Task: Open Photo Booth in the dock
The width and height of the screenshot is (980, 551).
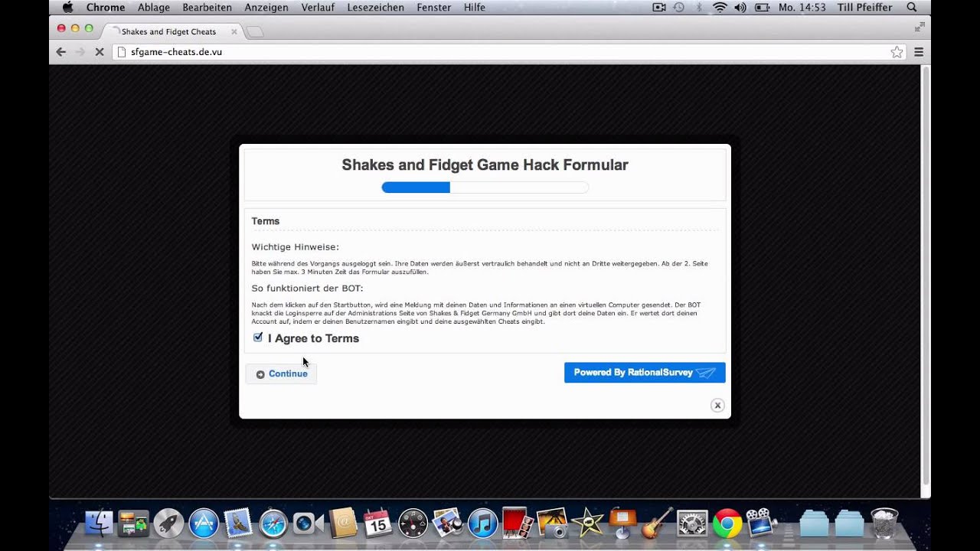Action: click(x=518, y=523)
